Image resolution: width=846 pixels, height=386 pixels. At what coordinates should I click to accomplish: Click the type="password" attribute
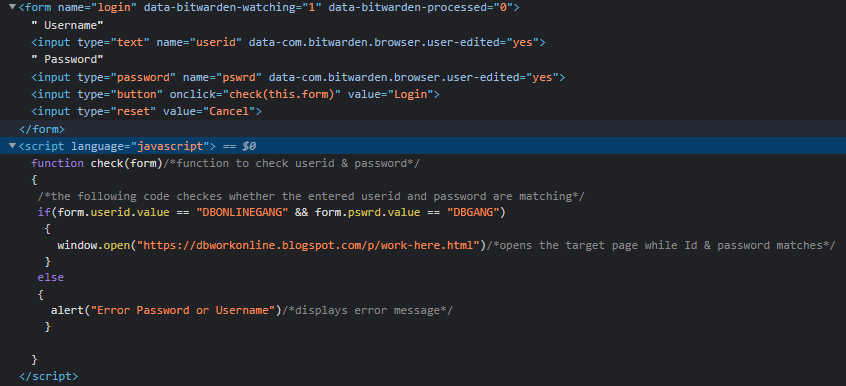(x=127, y=77)
